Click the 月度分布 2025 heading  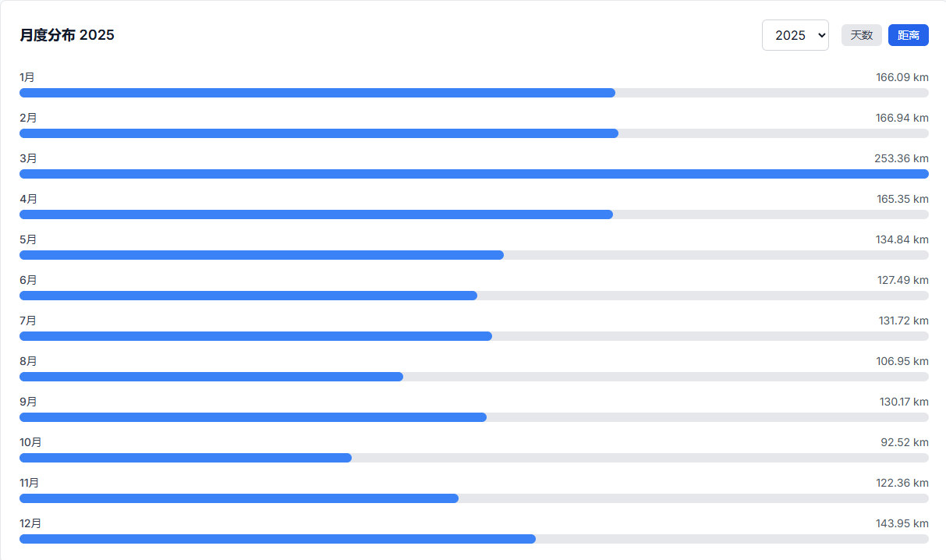coord(67,35)
